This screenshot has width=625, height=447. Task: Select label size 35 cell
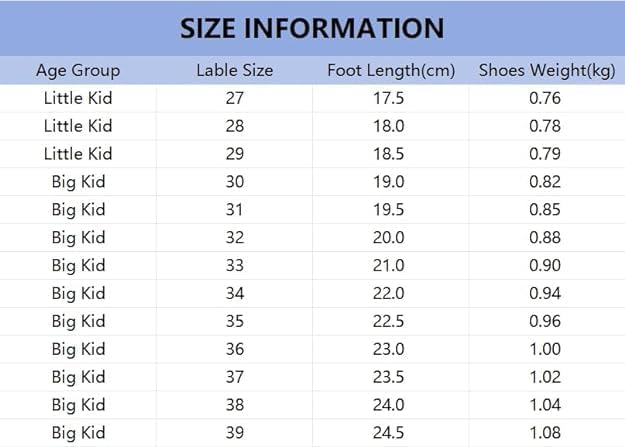point(234,322)
